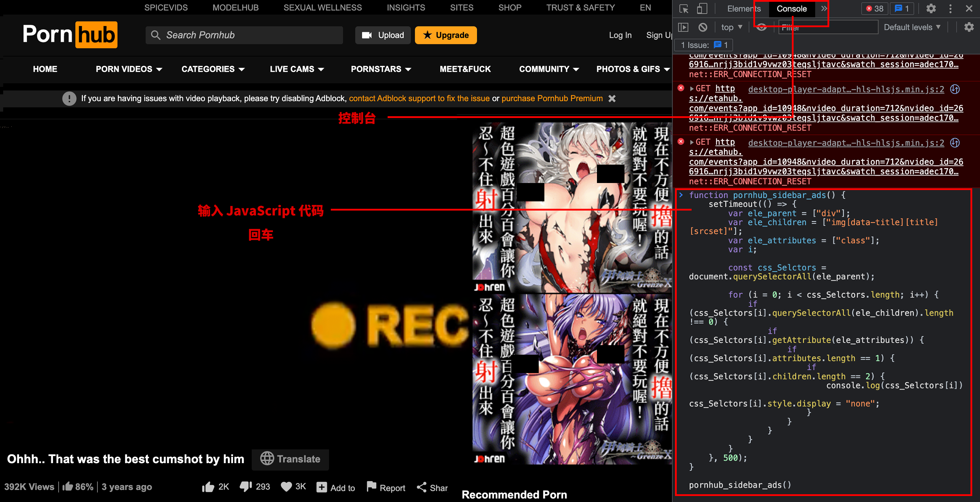Viewport: 980px width, 502px height.
Task: Click the thumbs up like icon
Action: coord(208,487)
